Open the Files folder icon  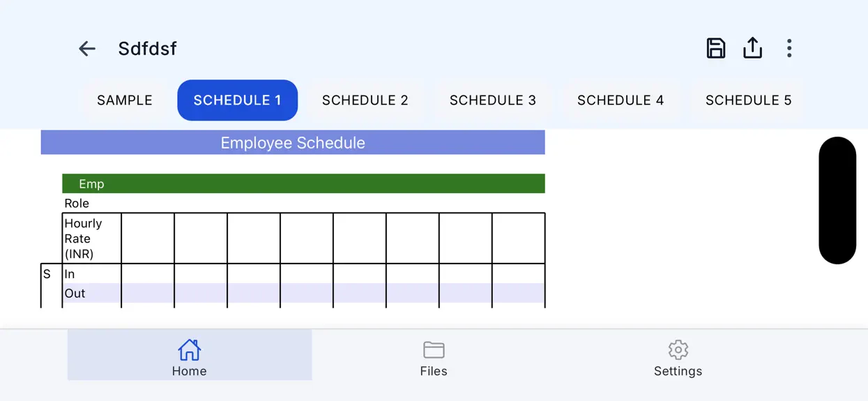(x=434, y=349)
